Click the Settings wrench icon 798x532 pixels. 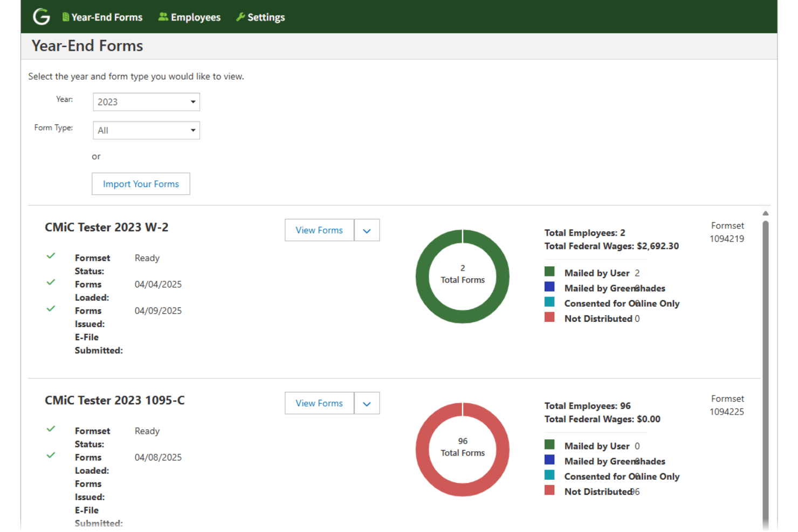[x=240, y=17]
